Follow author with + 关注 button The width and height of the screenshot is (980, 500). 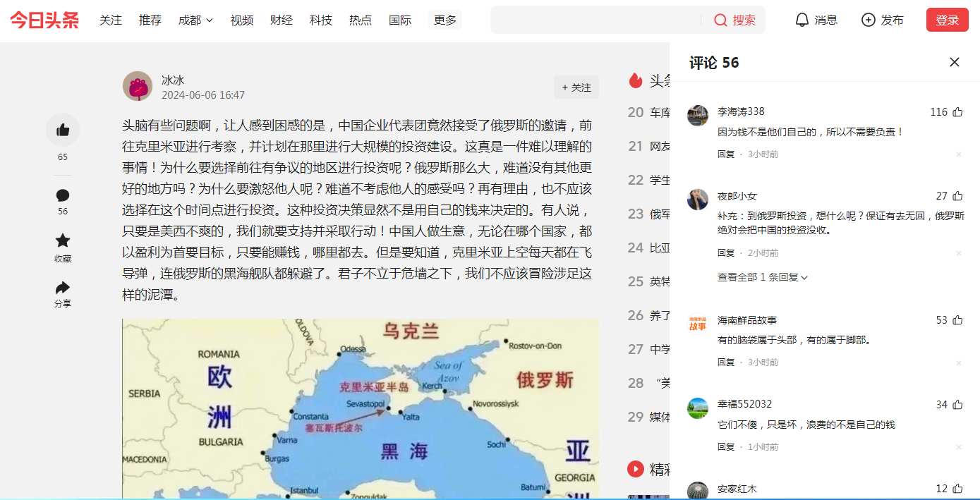point(576,87)
